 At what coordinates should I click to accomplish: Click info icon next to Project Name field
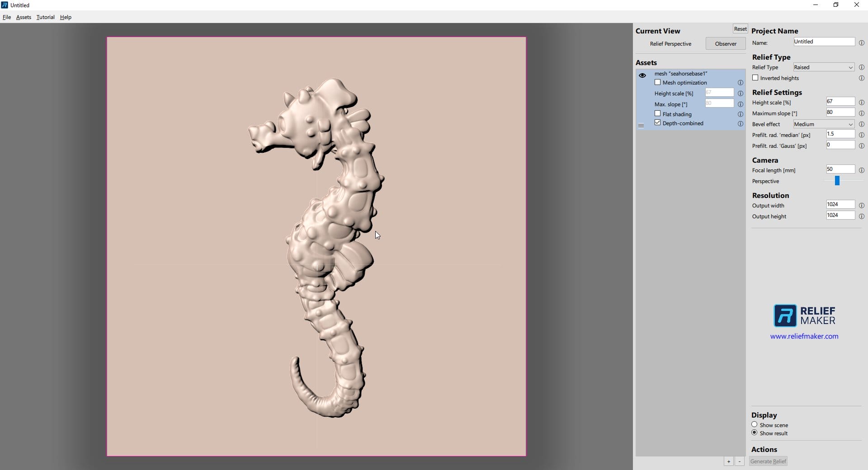point(861,43)
